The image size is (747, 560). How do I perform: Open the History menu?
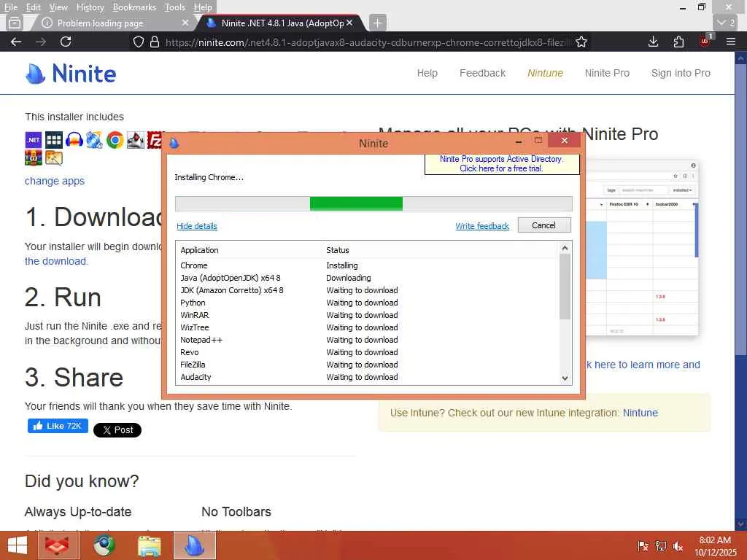(90, 7)
